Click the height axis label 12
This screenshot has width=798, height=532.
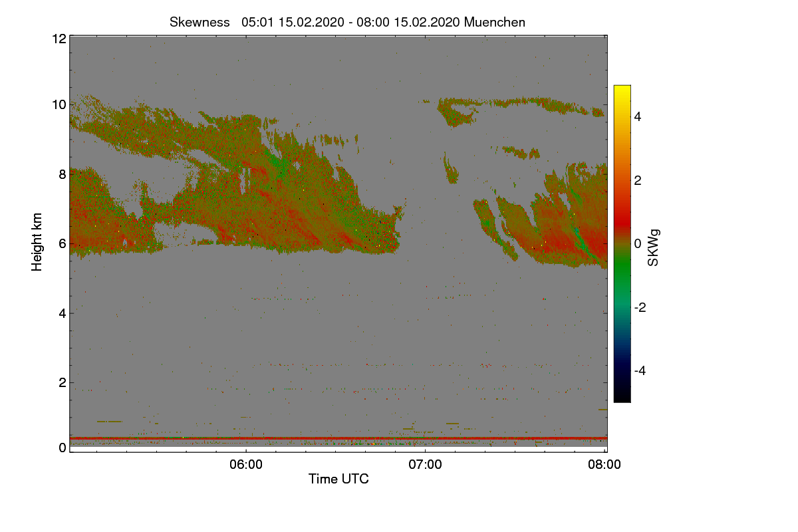(x=59, y=39)
